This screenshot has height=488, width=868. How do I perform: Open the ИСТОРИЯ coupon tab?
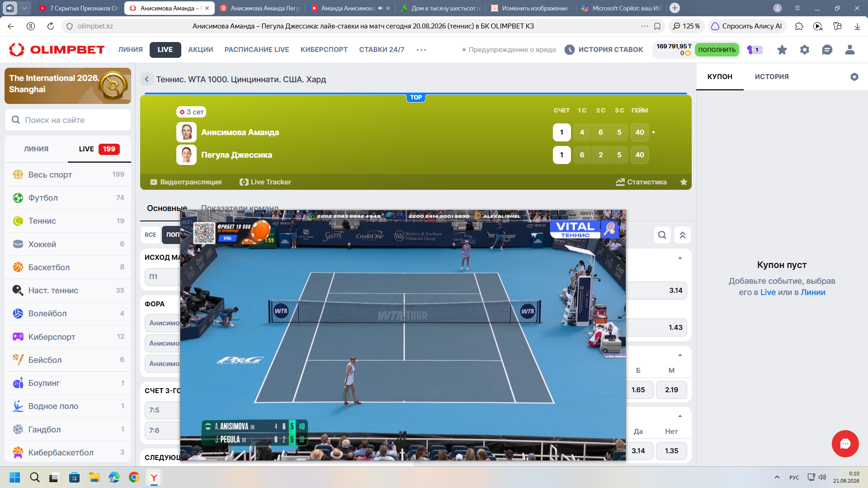771,77
